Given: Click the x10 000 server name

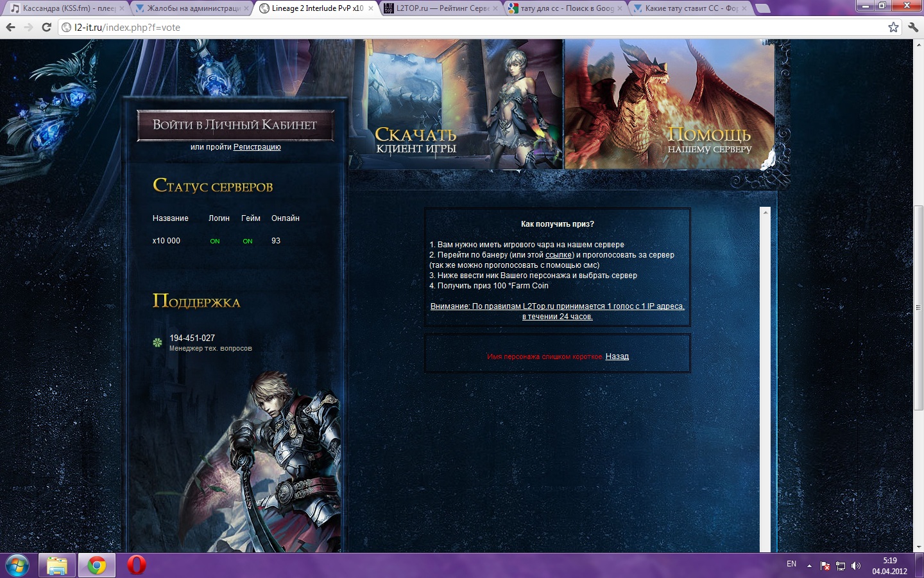Looking at the screenshot, I should coord(166,241).
